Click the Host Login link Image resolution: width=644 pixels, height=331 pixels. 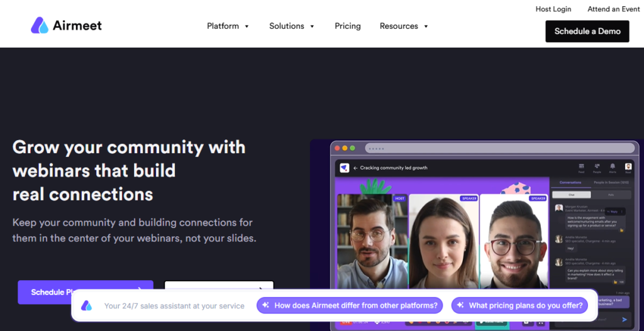coord(553,9)
